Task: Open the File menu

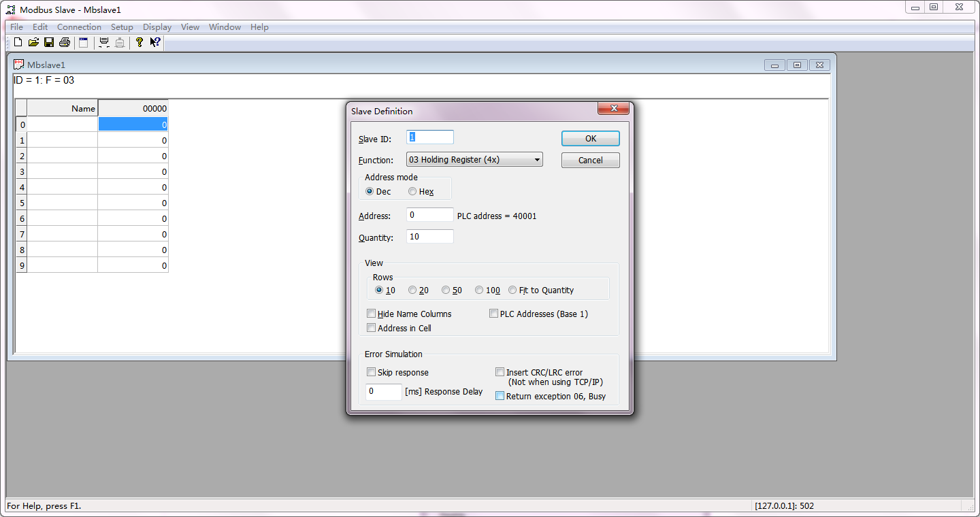Action: pyautogui.click(x=16, y=27)
